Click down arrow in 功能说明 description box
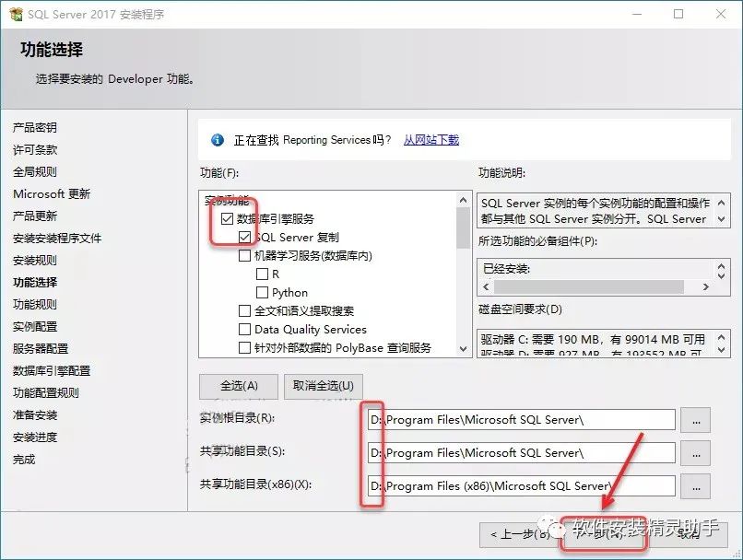The height and width of the screenshot is (560, 743). click(x=721, y=219)
